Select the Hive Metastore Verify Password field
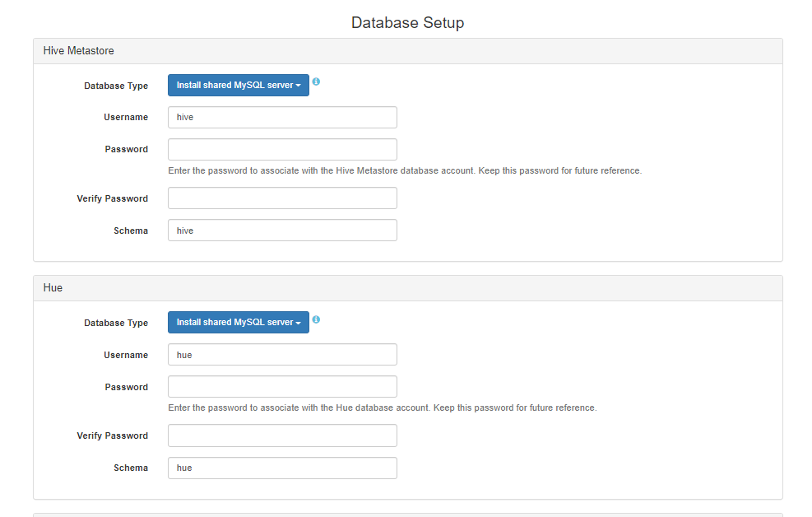 click(282, 198)
